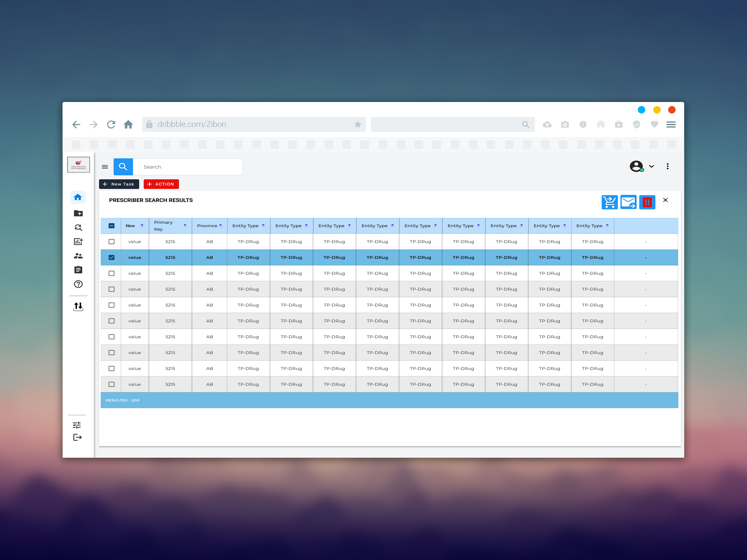Open the users group icon in sidebar
This screenshot has height=560, width=747.
coord(78,256)
